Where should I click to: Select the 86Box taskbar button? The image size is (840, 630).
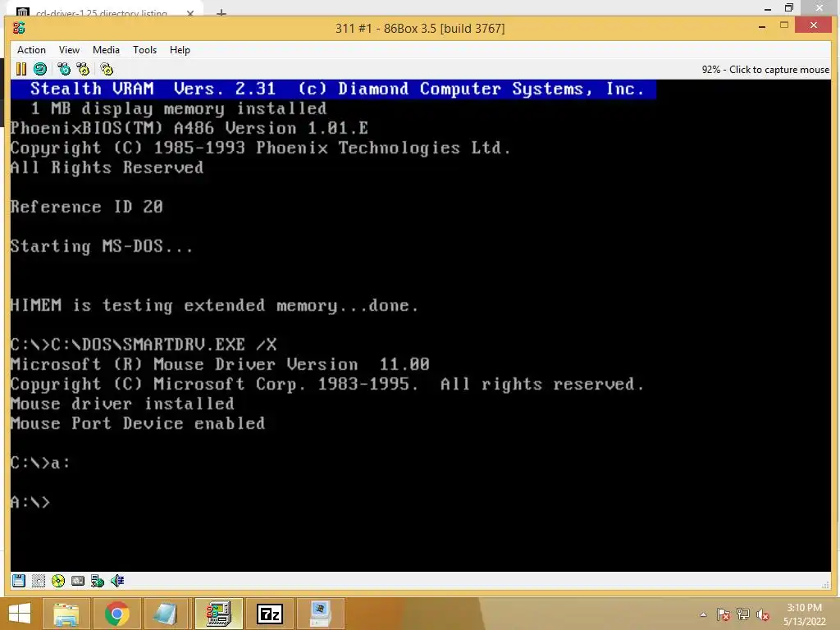point(218,614)
